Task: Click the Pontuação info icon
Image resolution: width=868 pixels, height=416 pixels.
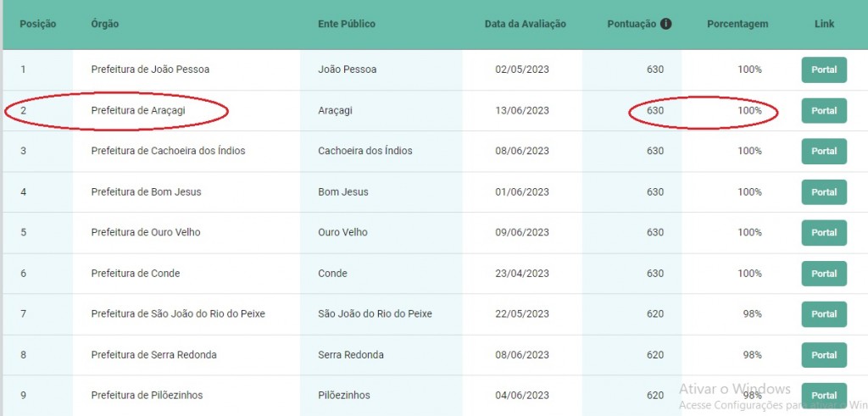Action: coord(666,24)
